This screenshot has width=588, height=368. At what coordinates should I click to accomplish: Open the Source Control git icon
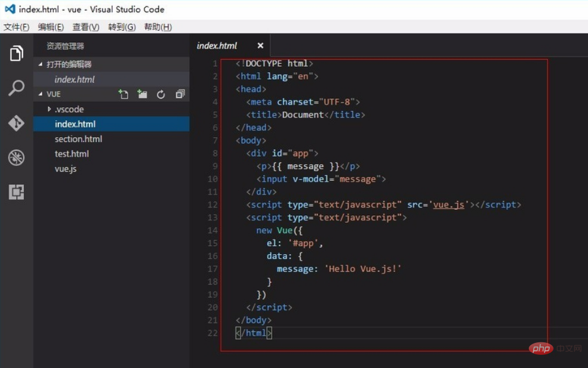[x=16, y=123]
